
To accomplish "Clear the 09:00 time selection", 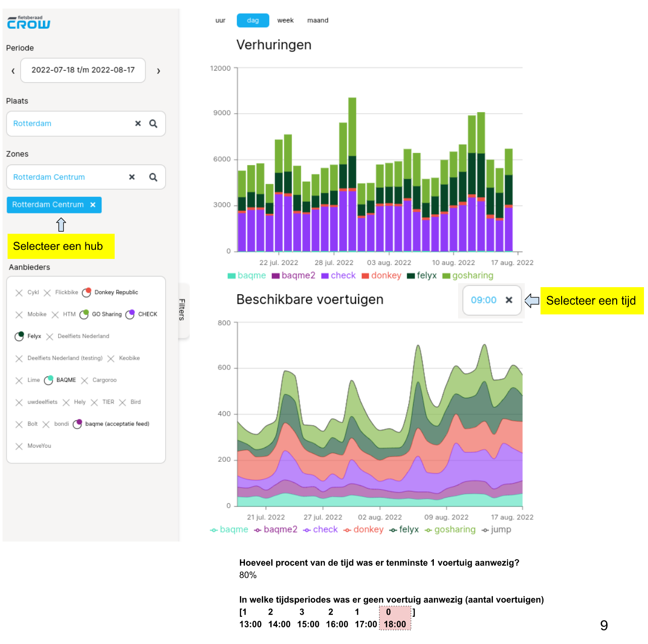I will 509,300.
